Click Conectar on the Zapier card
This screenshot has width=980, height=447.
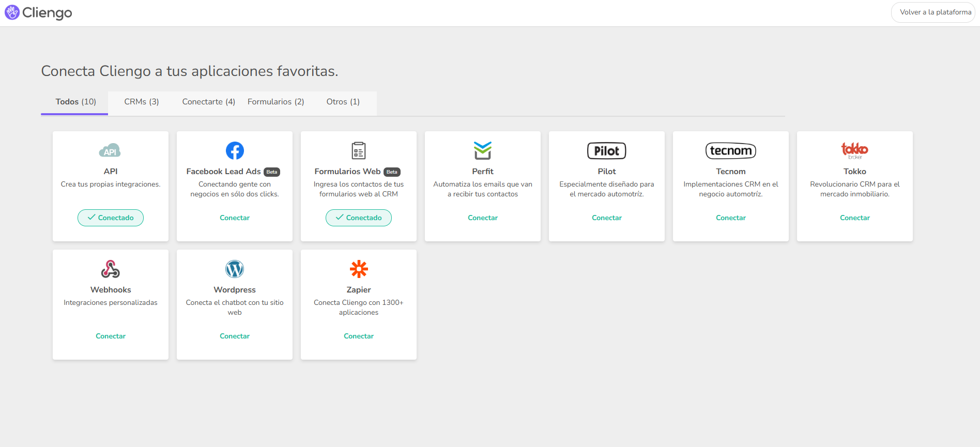pos(359,336)
